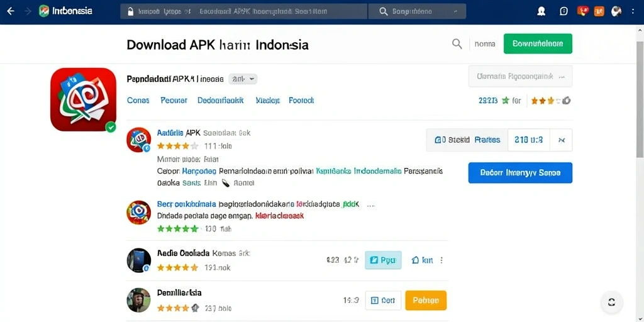The width and height of the screenshot is (644, 322).
Task: Click the orange star rating near the tabs
Action: coord(550,101)
